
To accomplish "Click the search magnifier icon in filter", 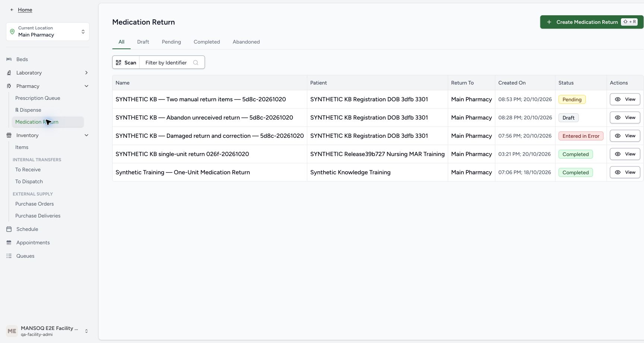I will (x=196, y=63).
